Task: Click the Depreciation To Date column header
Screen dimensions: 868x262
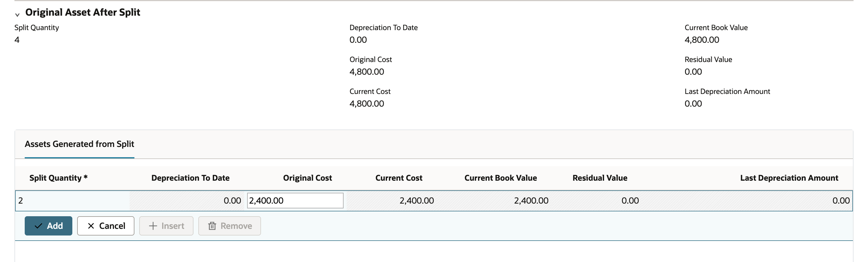Action: click(x=190, y=178)
